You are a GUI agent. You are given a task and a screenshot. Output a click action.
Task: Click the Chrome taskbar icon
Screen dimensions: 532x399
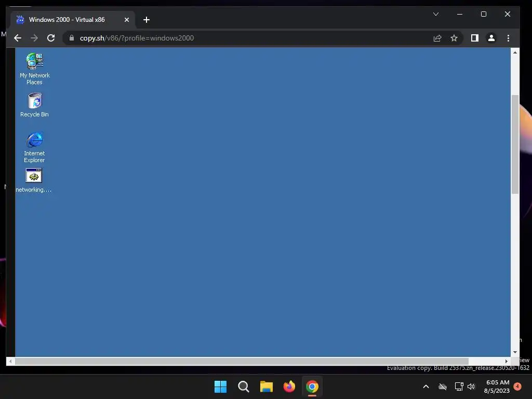point(312,387)
